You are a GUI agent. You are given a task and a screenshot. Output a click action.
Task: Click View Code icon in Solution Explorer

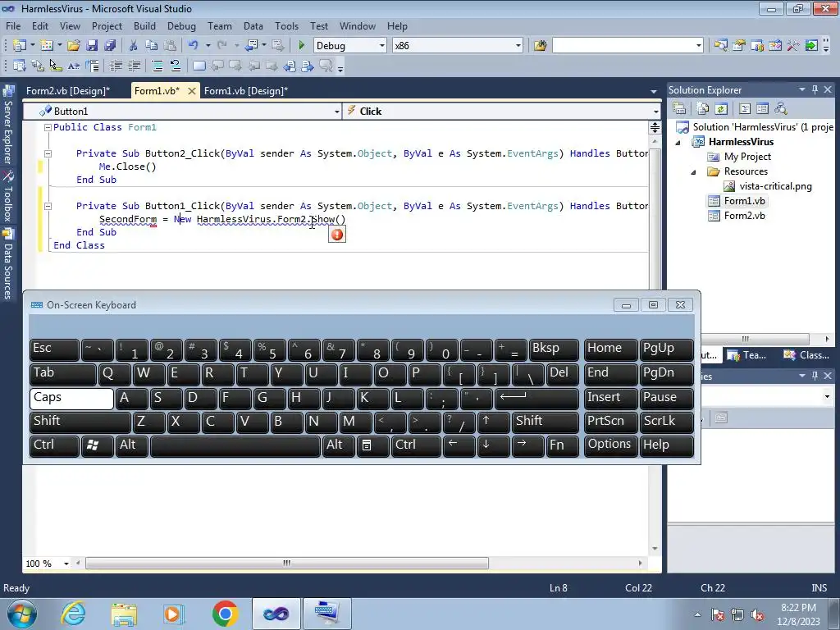click(745, 109)
